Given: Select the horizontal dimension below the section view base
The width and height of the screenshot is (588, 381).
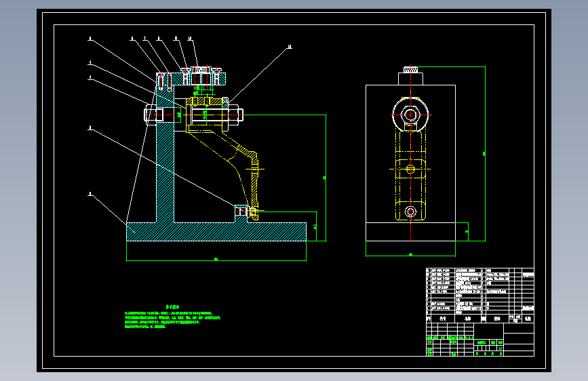Looking at the screenshot, I should click(x=216, y=259).
